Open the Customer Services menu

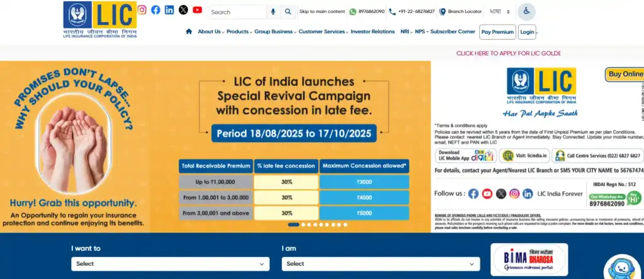click(x=323, y=31)
